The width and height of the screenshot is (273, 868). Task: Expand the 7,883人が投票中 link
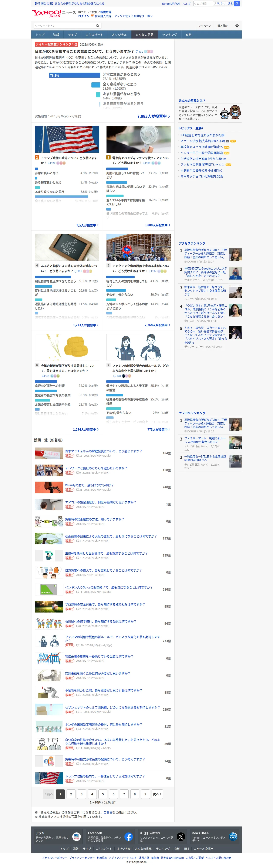pyautogui.click(x=154, y=116)
